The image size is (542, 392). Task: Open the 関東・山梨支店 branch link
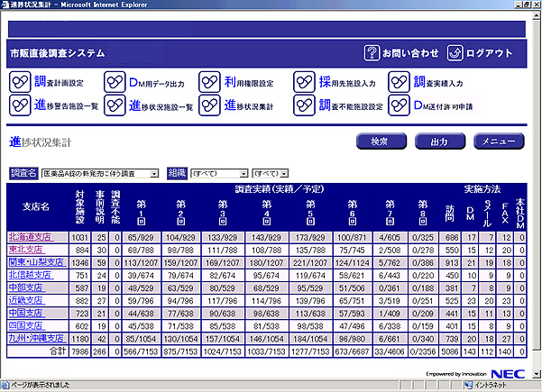click(35, 262)
